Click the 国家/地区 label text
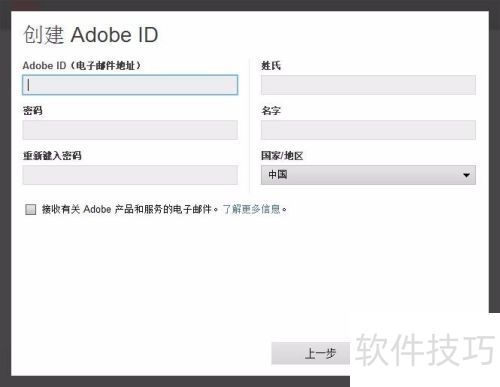 [x=282, y=156]
